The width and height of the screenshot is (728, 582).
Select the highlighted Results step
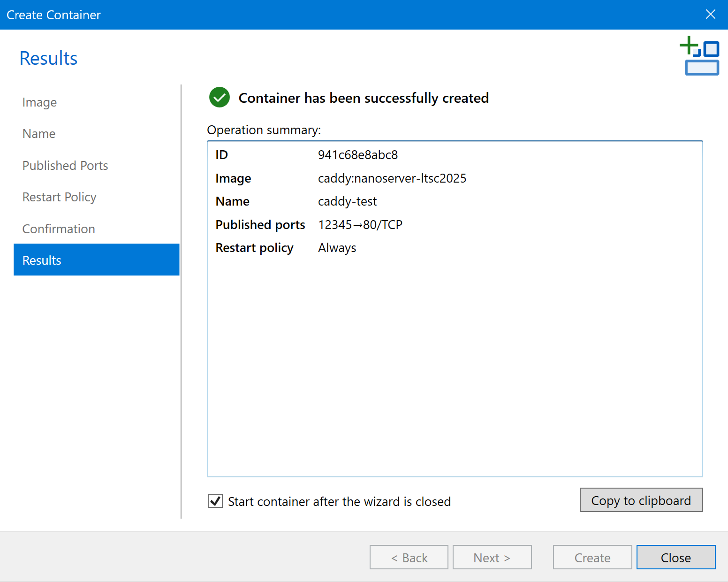(96, 260)
